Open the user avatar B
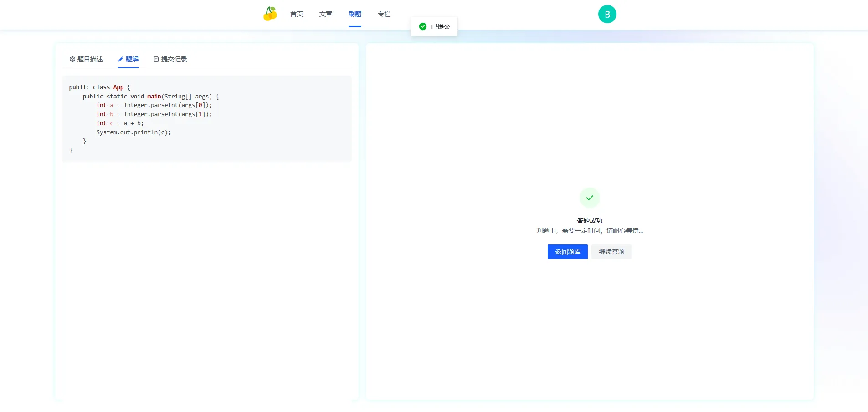 tap(607, 14)
